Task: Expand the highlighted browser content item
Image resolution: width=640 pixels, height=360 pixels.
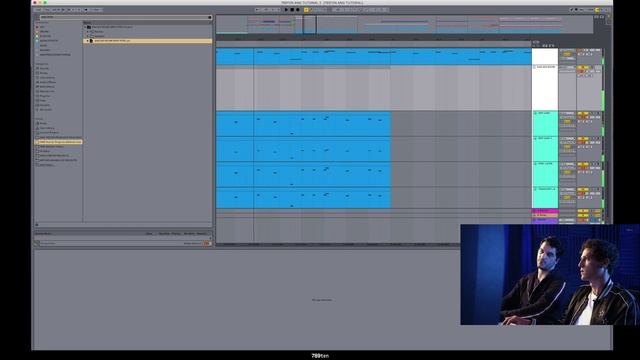Action: click(x=88, y=41)
